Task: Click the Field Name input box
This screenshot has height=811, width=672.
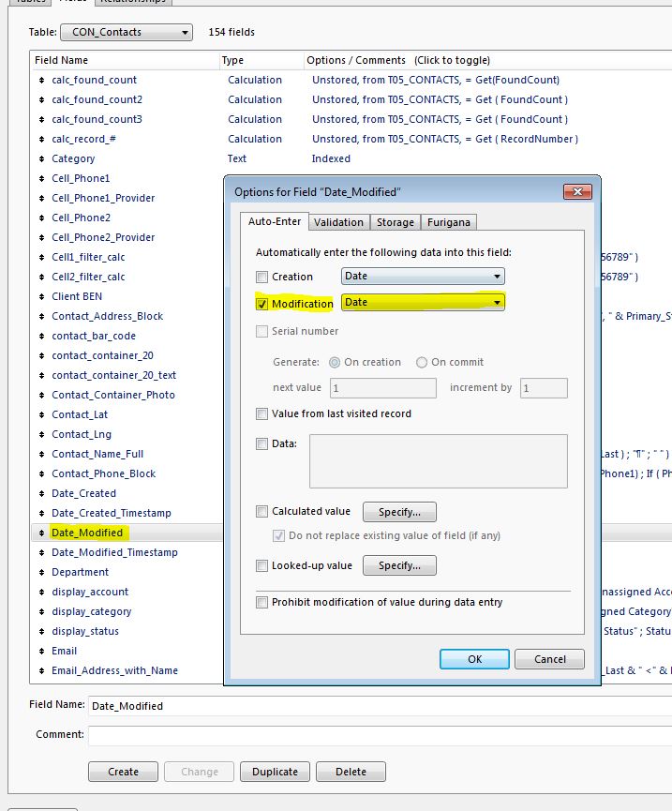Action: (380, 706)
